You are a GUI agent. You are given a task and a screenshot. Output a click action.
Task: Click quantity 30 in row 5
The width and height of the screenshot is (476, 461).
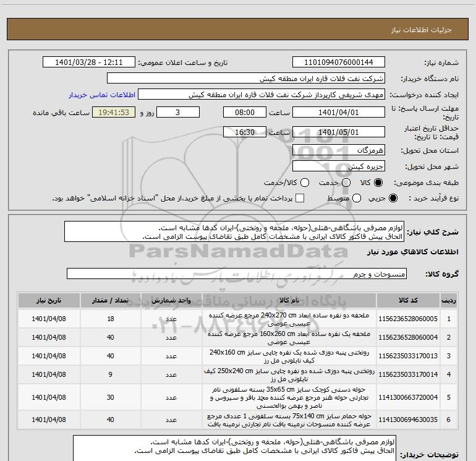(x=111, y=397)
